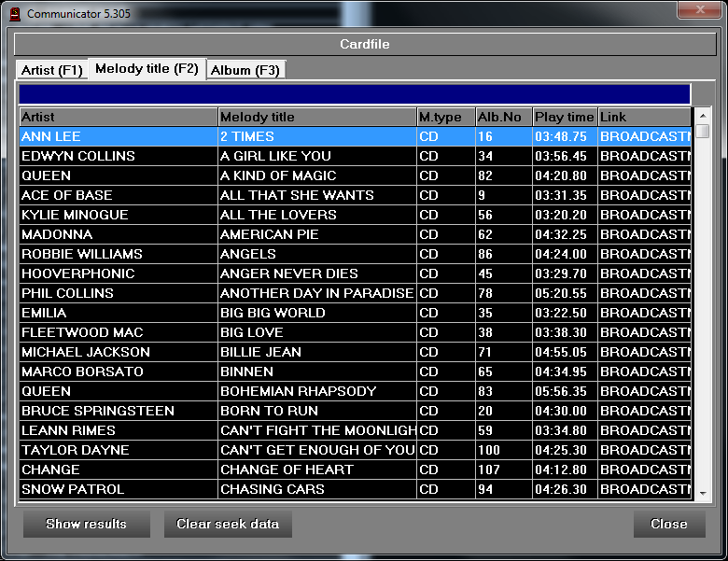Select the FLEETWOOD MAC row
Screen dimensions: 728x561
[x=356, y=332]
